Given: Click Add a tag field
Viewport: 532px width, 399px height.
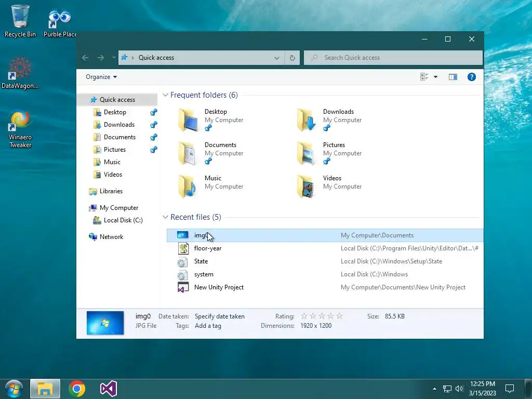Looking at the screenshot, I should pos(208,326).
